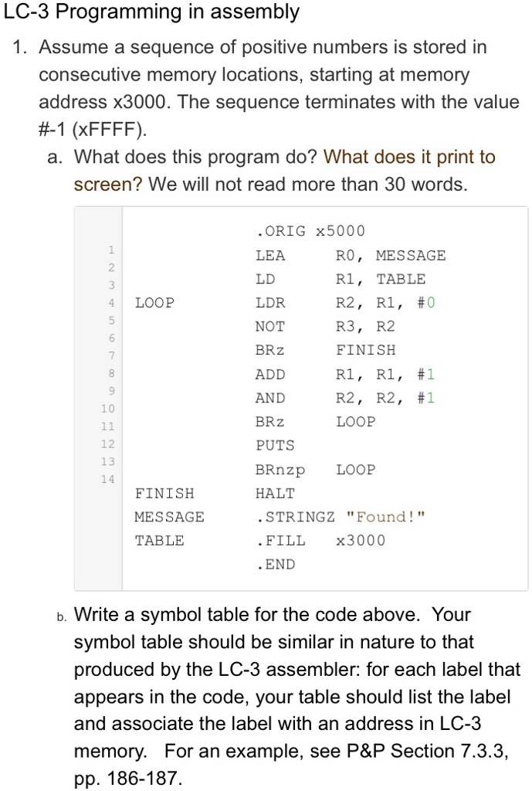Click the "LD R1, TABLE" instruction
Image resolution: width=532 pixels, height=791 pixels.
[x=341, y=279]
